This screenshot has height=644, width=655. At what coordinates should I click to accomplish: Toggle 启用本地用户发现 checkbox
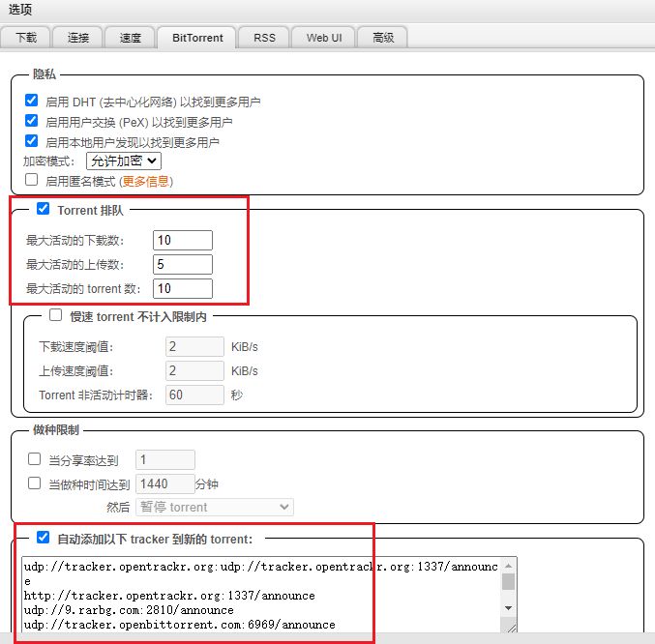click(32, 141)
